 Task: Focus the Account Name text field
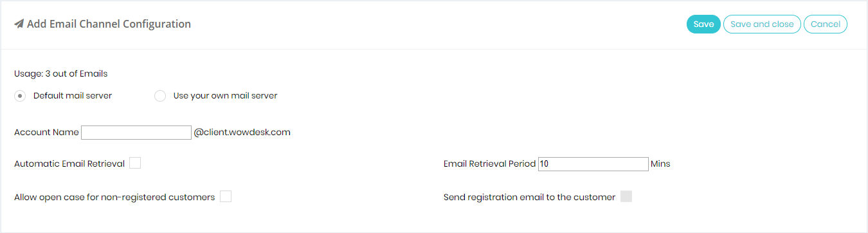point(136,133)
